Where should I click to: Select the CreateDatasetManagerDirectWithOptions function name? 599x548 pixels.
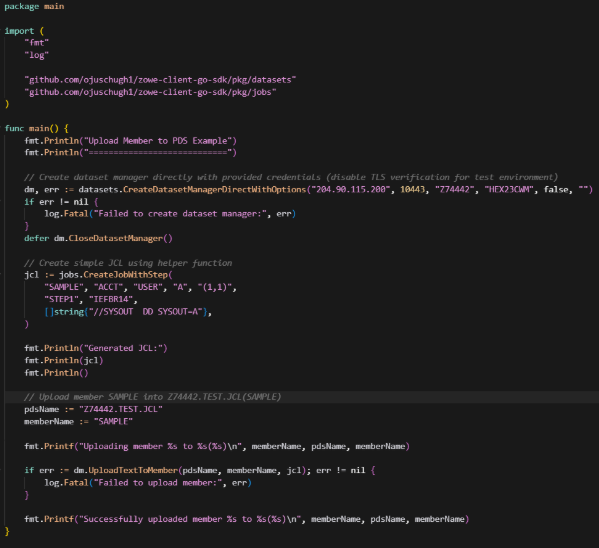pos(214,190)
